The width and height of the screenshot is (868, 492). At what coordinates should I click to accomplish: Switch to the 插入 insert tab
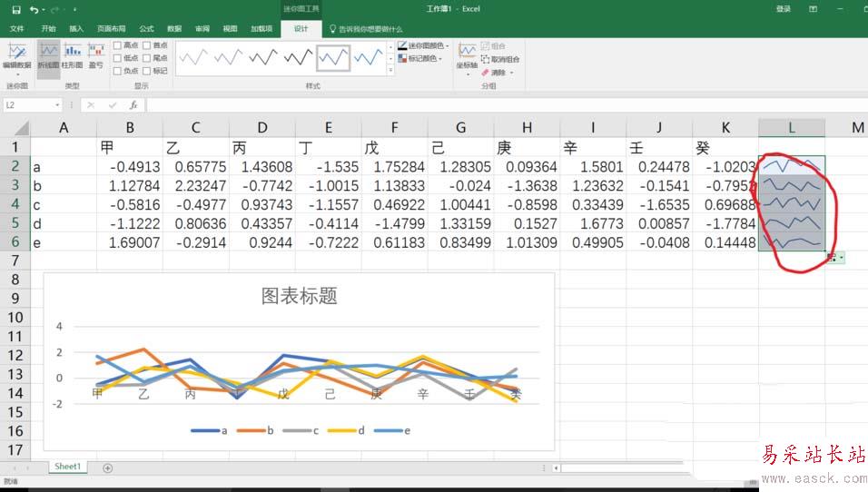[76, 29]
